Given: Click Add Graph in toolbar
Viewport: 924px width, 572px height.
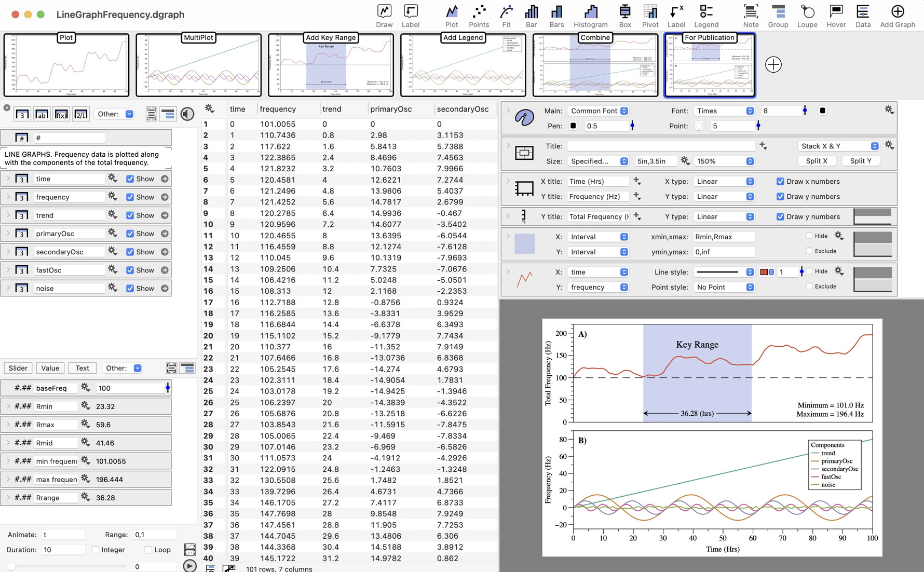Looking at the screenshot, I should (898, 16).
